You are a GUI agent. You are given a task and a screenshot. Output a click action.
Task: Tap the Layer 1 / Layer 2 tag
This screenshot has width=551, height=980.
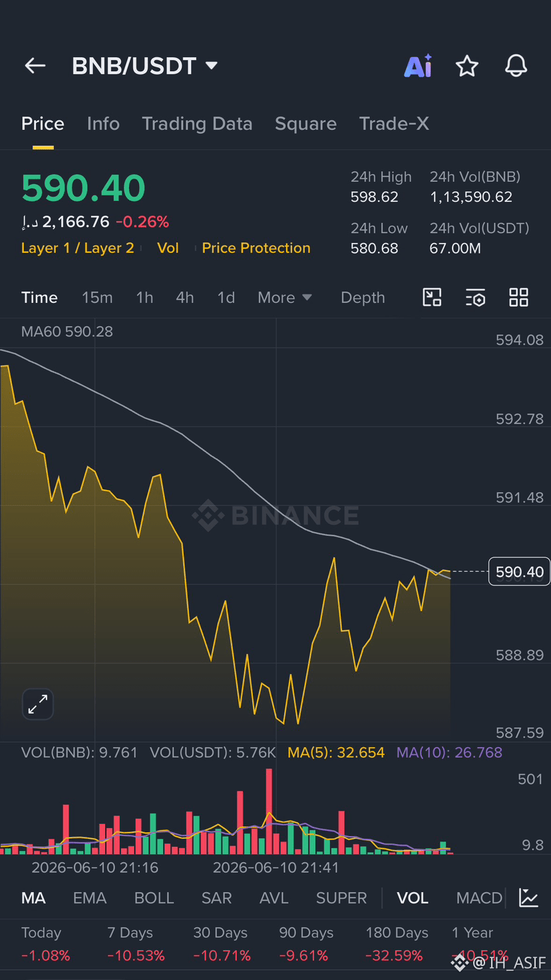coord(78,248)
